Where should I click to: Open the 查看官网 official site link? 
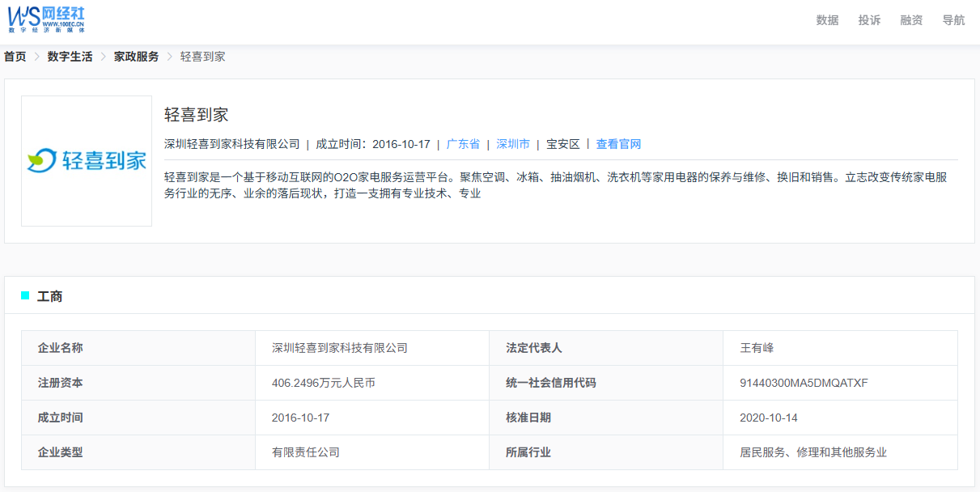tap(618, 144)
